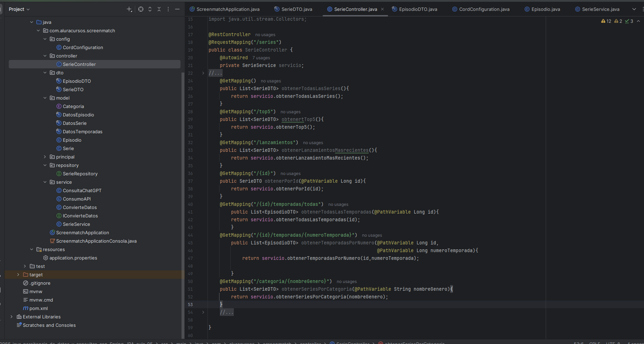Switch to Episodio.java tab
The height and width of the screenshot is (344, 644).
(x=542, y=9)
